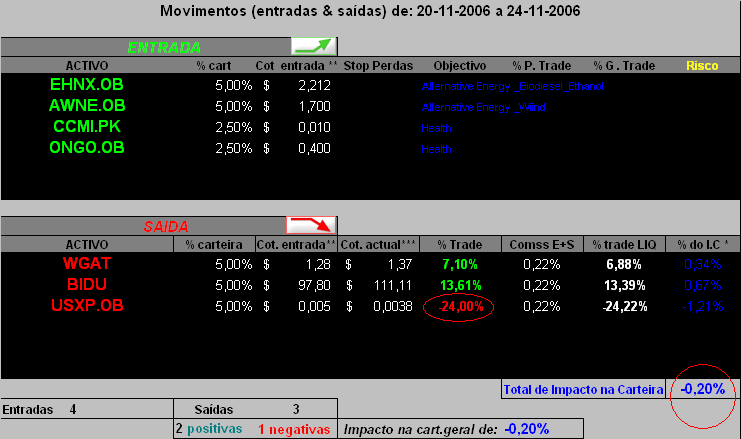
Task: Click the Comss E+S column header
Action: pyautogui.click(x=542, y=244)
